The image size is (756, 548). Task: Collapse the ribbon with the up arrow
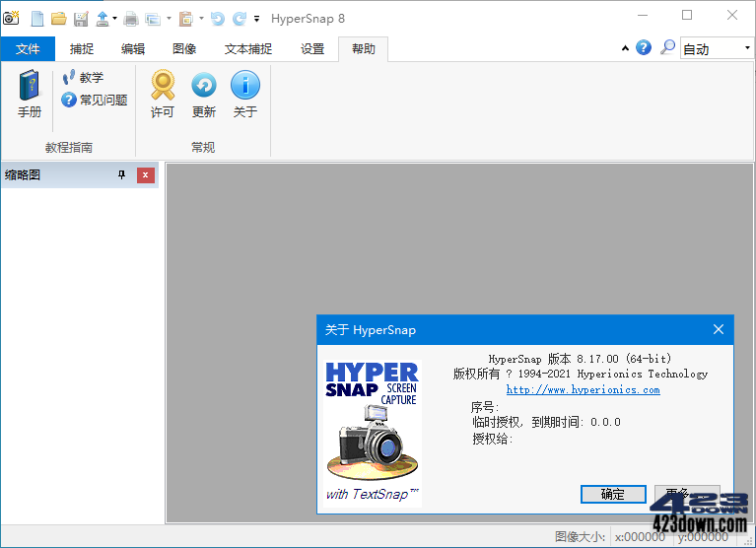pyautogui.click(x=625, y=48)
